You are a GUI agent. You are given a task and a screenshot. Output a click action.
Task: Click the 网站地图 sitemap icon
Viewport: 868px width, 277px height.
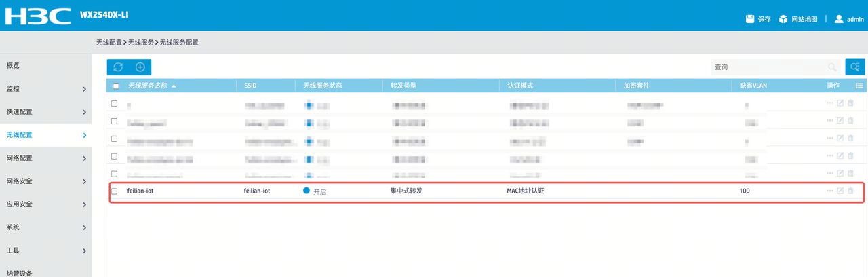(x=783, y=19)
